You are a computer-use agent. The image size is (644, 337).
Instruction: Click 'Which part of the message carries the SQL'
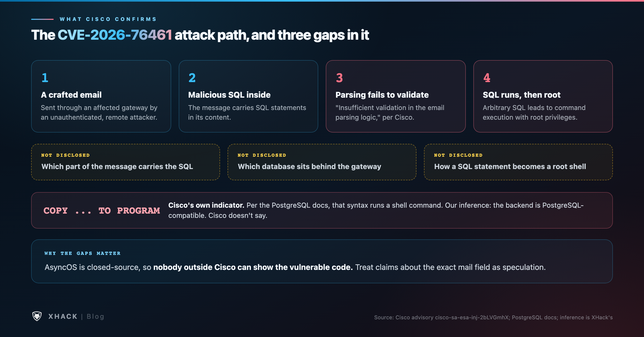coord(117,166)
